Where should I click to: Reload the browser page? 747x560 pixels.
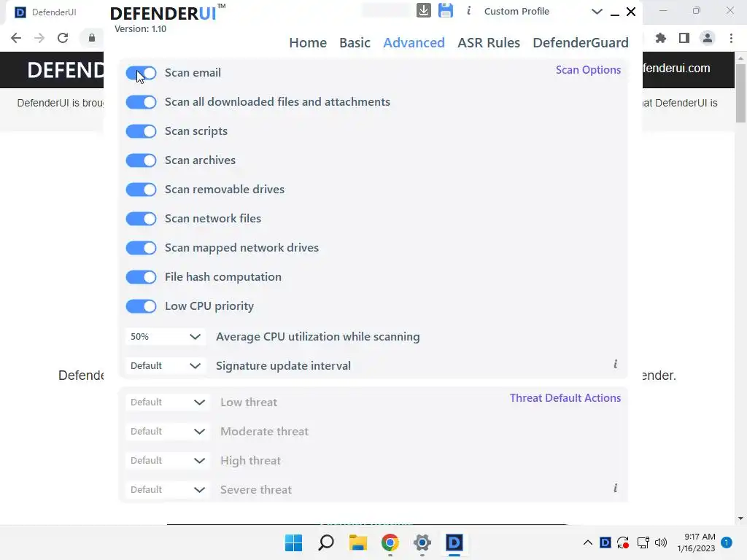[x=63, y=38]
